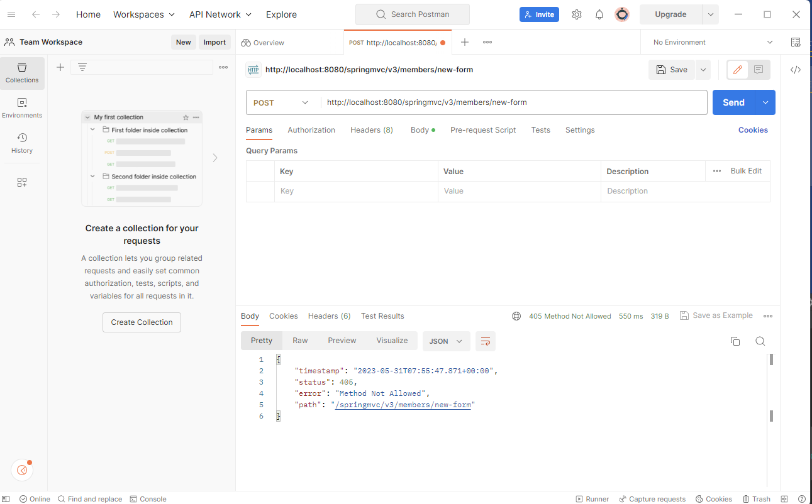Screen dimensions: 812x504
Task: Switch to the Authorization tab
Action: click(x=311, y=130)
